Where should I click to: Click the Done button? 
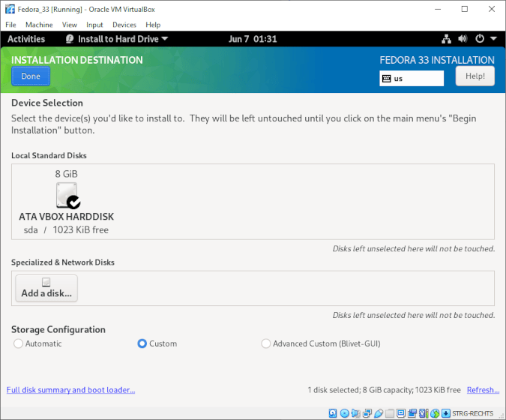(31, 76)
